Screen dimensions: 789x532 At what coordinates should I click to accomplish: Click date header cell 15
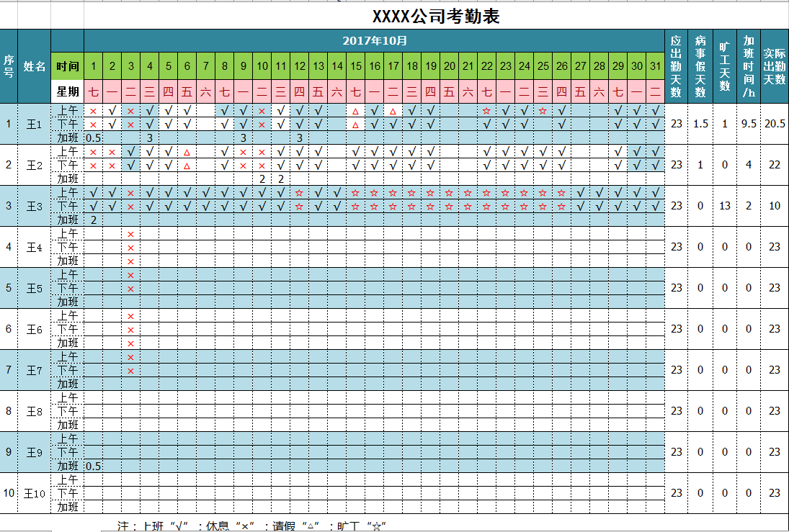click(x=356, y=66)
